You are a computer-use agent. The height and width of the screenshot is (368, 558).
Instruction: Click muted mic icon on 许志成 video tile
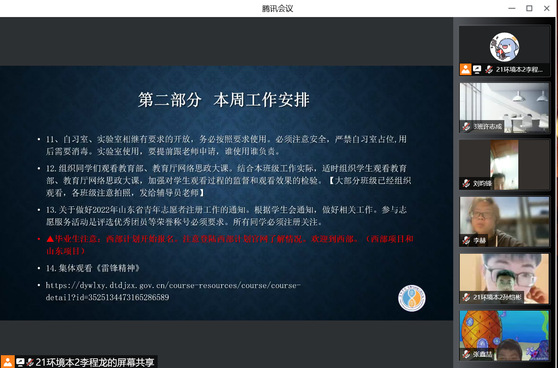click(466, 126)
